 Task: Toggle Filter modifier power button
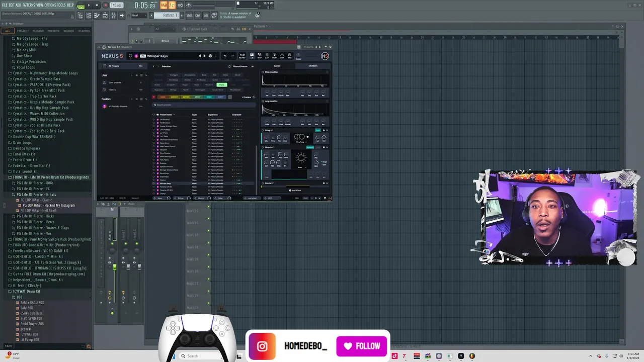[x=263, y=72]
